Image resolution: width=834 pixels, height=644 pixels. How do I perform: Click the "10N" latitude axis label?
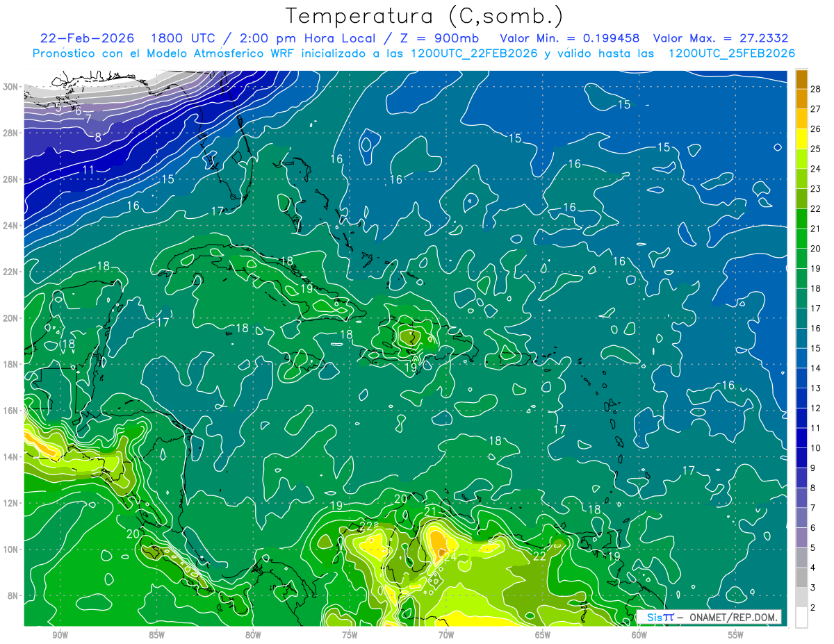click(12, 550)
